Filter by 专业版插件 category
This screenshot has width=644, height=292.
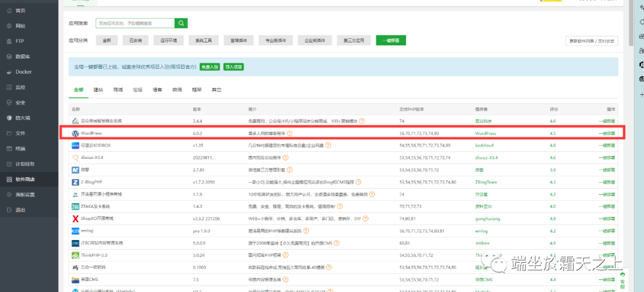point(275,40)
